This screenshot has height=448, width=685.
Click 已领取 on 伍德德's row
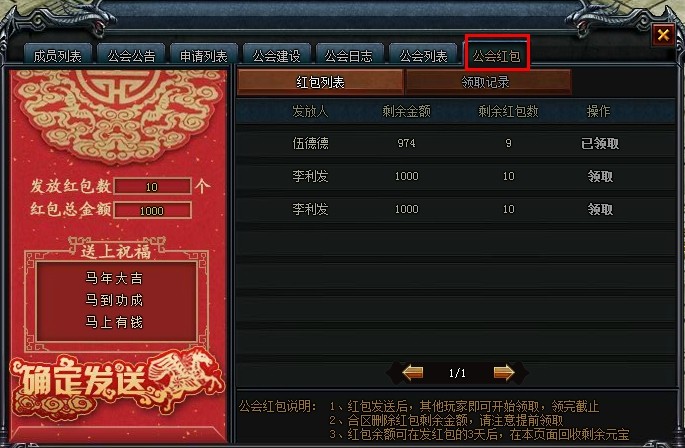point(600,143)
